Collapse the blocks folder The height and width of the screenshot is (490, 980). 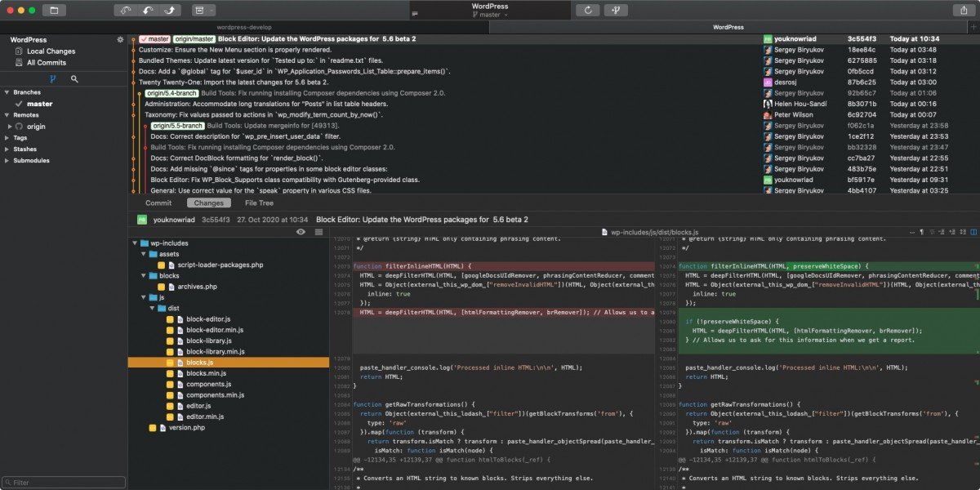143,276
